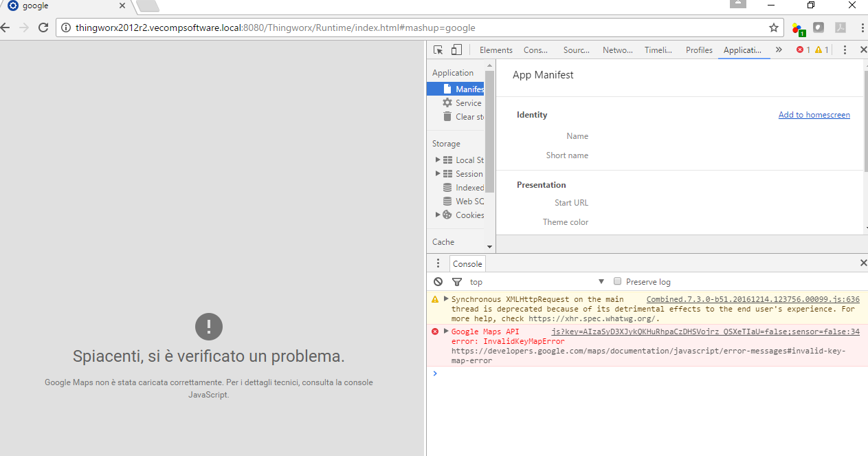Reload the page with the refresh icon

(43, 28)
